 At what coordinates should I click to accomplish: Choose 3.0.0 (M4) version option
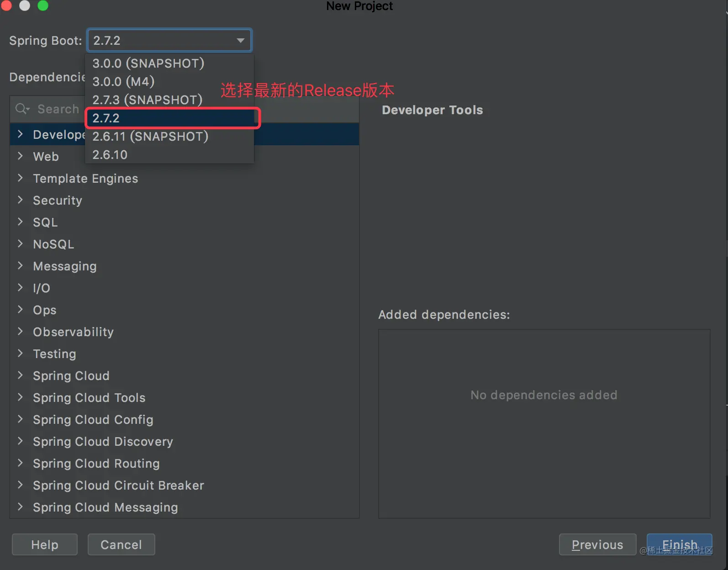(x=123, y=81)
